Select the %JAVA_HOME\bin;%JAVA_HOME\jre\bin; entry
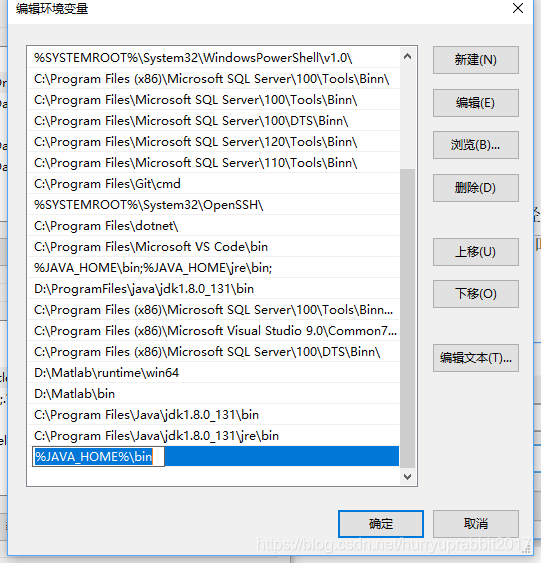 click(x=214, y=268)
